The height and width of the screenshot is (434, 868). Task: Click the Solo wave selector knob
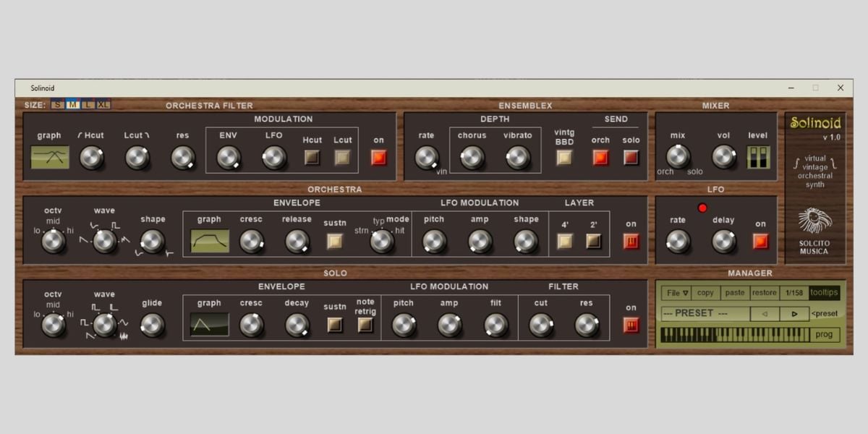click(105, 325)
